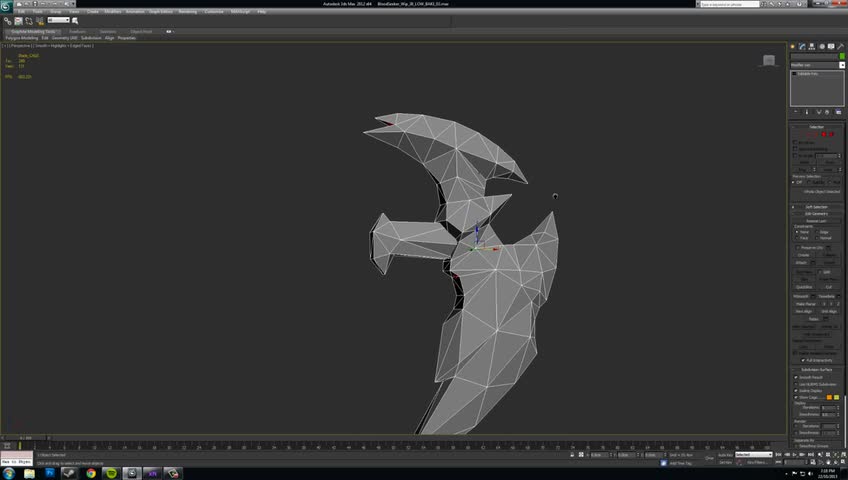
Task: Switch to the Object Paint ribbon tab
Action: (x=141, y=31)
